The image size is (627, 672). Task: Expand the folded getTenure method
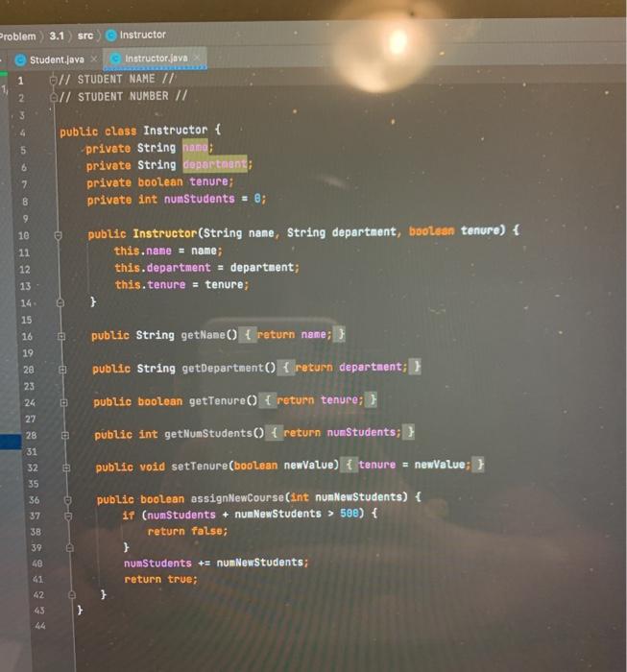coord(64,402)
